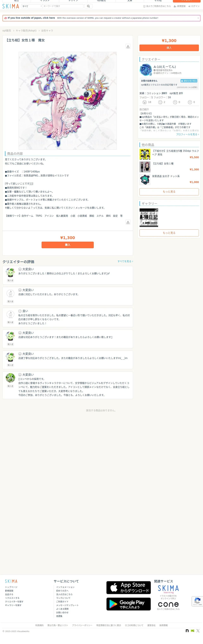203x644 pixels.
Task: Open the witch character product image
Action: (68, 101)
